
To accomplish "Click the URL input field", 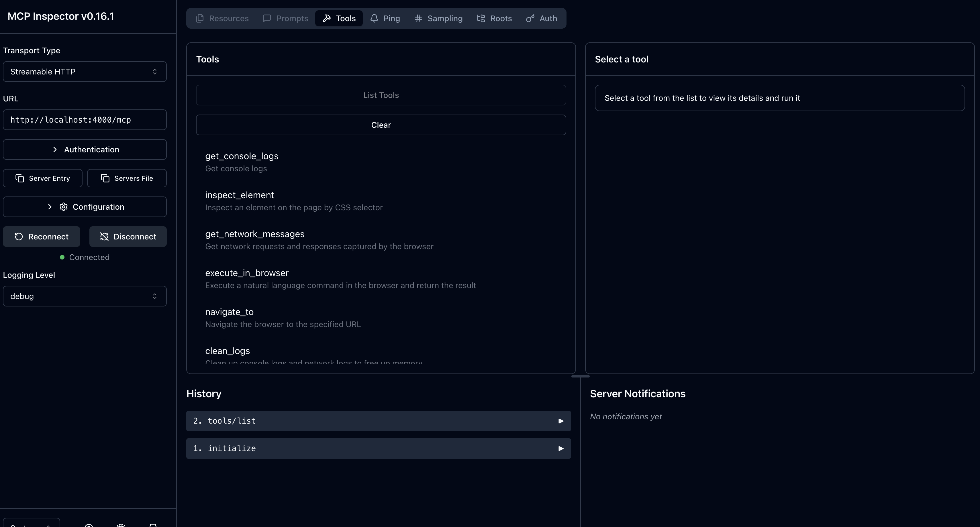I will (85, 120).
